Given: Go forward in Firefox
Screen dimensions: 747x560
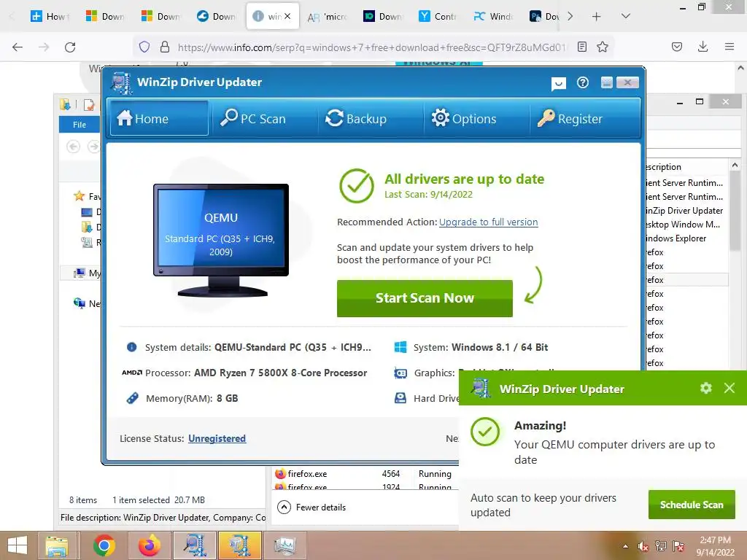Looking at the screenshot, I should (x=44, y=47).
